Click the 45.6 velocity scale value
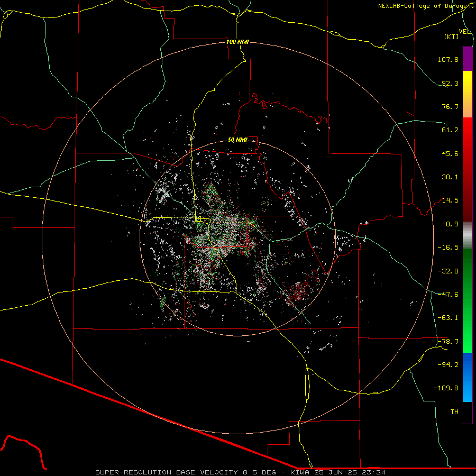 [x=450, y=153]
